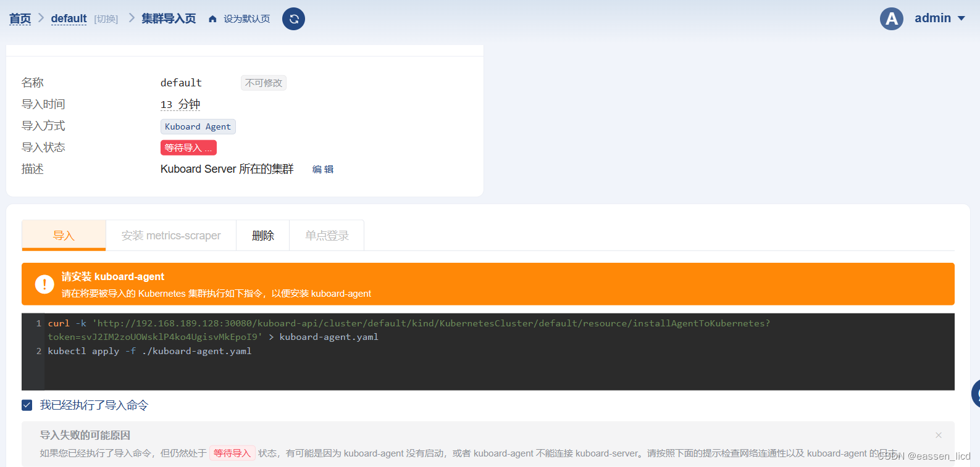The height and width of the screenshot is (467, 980).
Task: Open the default cluster breadcrumb link
Action: 69,19
